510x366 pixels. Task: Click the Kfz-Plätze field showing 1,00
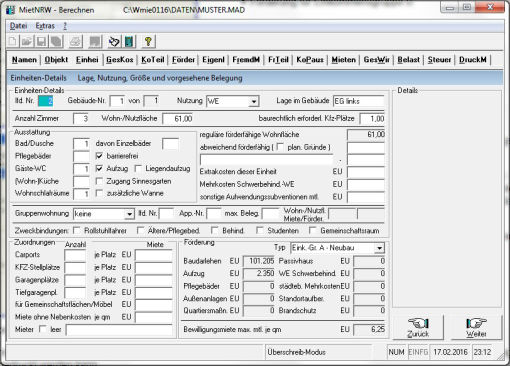point(372,119)
